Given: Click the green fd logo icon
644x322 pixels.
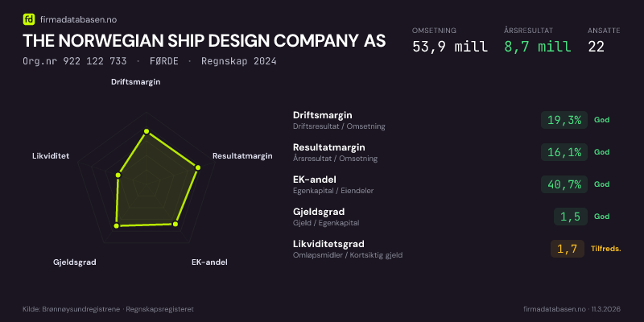Looking at the screenshot, I should (x=29, y=19).
